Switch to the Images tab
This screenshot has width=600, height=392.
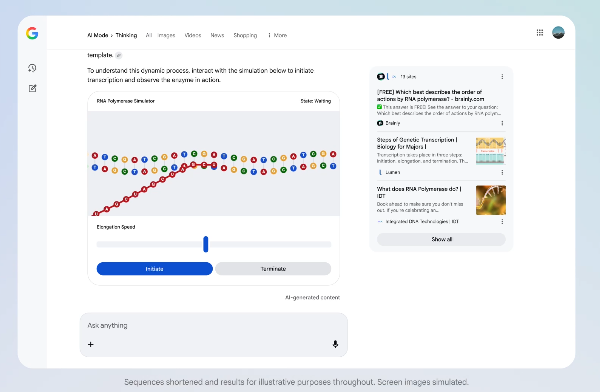click(166, 35)
